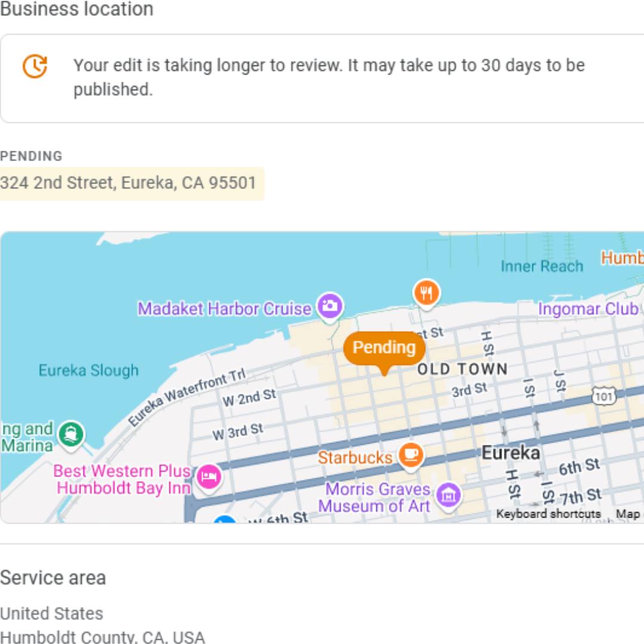The width and height of the screenshot is (644, 644).
Task: Click the Inner Reach water label
Action: click(541, 266)
